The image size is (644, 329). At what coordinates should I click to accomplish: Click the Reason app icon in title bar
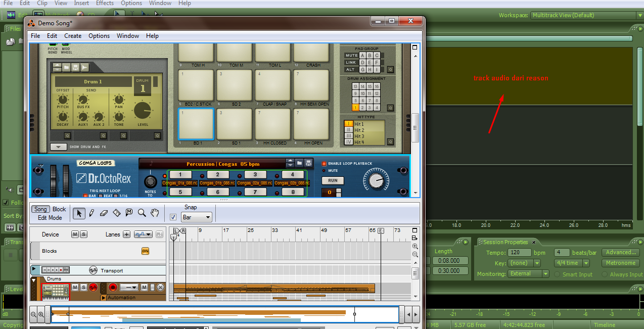31,23
